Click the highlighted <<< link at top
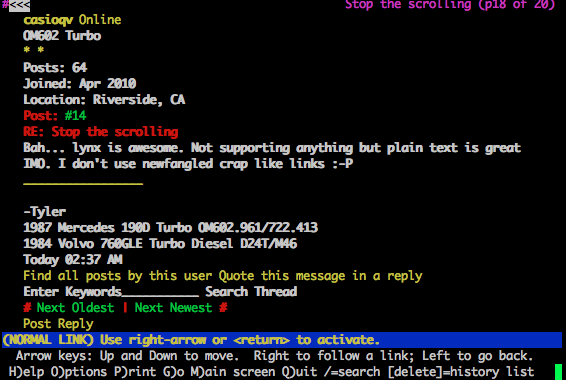This screenshot has height=380, width=566. coord(19,5)
